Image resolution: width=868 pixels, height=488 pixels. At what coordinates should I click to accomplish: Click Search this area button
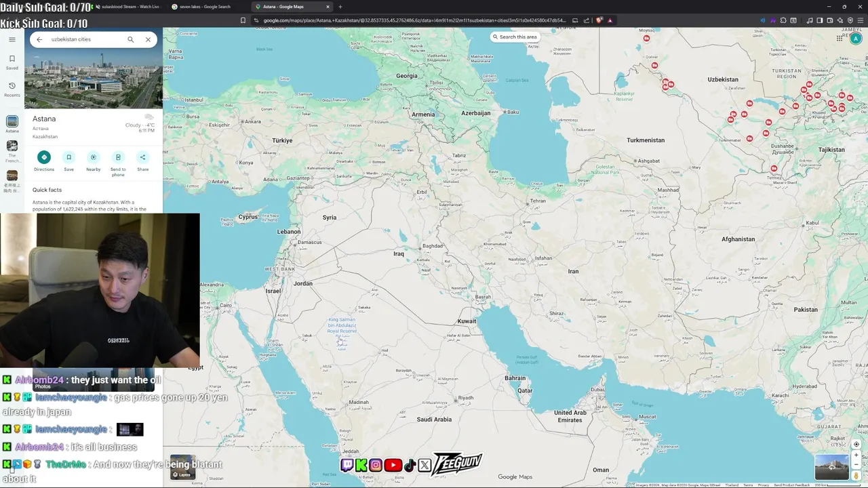[x=515, y=37]
